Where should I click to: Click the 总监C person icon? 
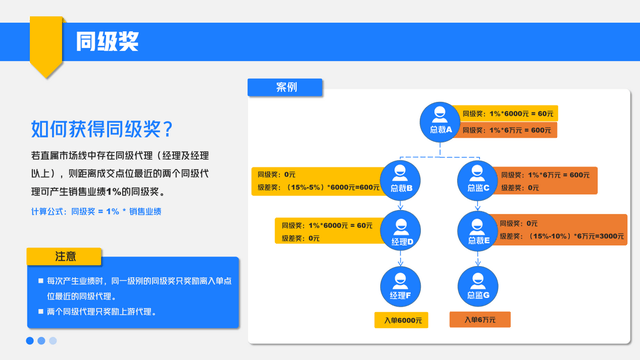477,180
